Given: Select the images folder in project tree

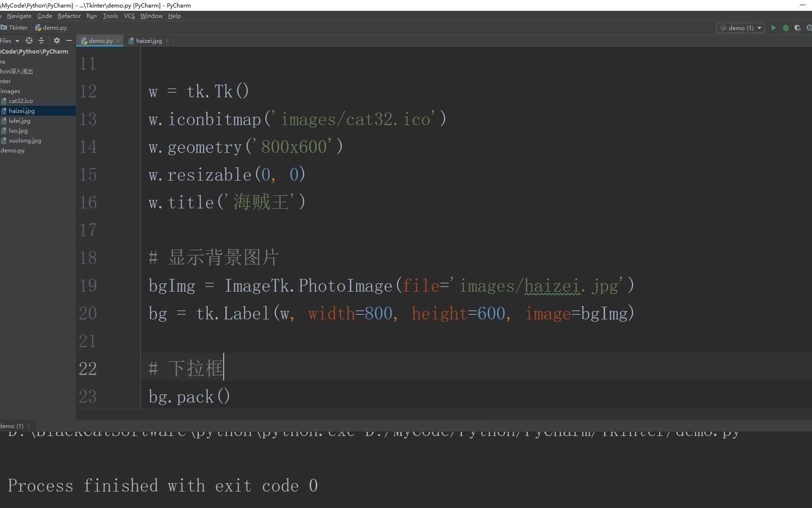Looking at the screenshot, I should pyautogui.click(x=10, y=91).
